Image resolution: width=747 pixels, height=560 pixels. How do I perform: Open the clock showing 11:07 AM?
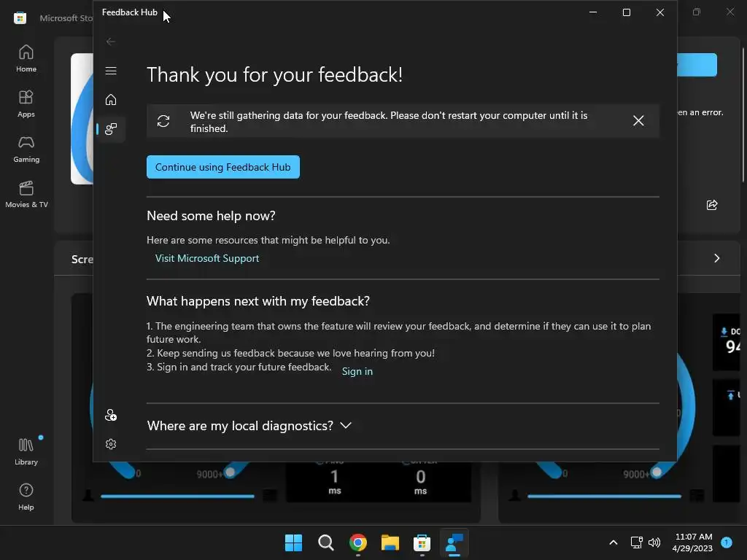coord(693,542)
